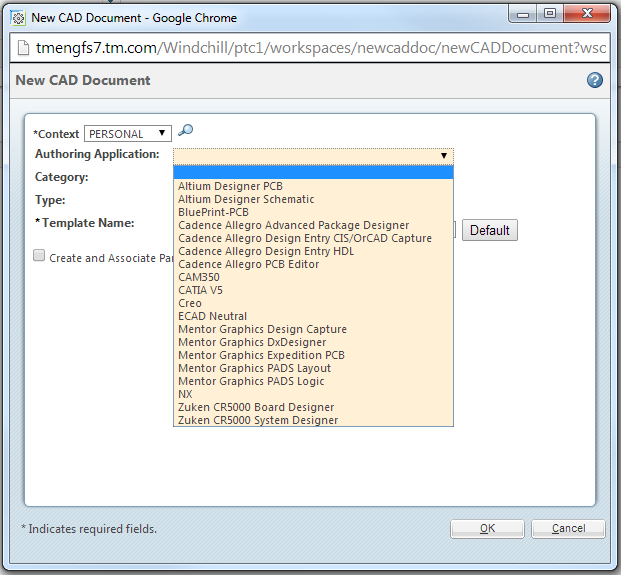Choose CATIA V5 authoring application
Image resolution: width=621 pixels, height=575 pixels.
click(313, 290)
